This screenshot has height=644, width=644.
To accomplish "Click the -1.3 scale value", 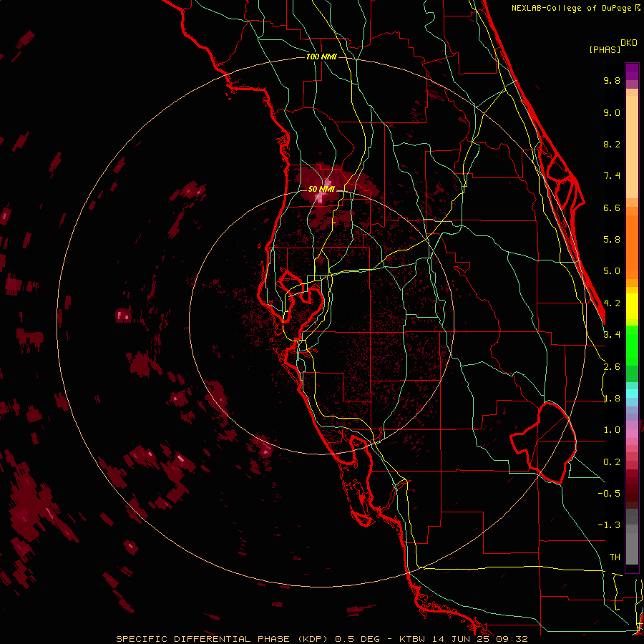I will point(609,525).
